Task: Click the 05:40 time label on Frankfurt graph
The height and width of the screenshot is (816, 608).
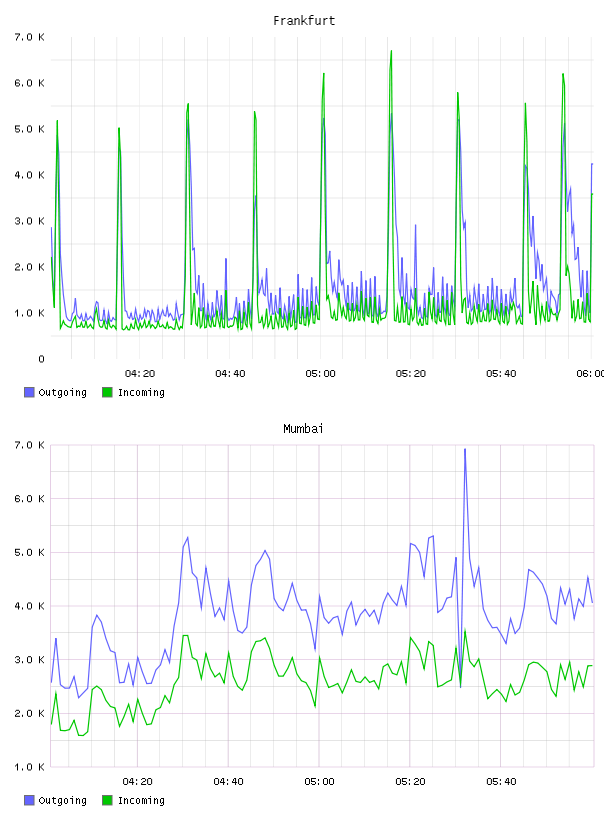Action: click(501, 374)
